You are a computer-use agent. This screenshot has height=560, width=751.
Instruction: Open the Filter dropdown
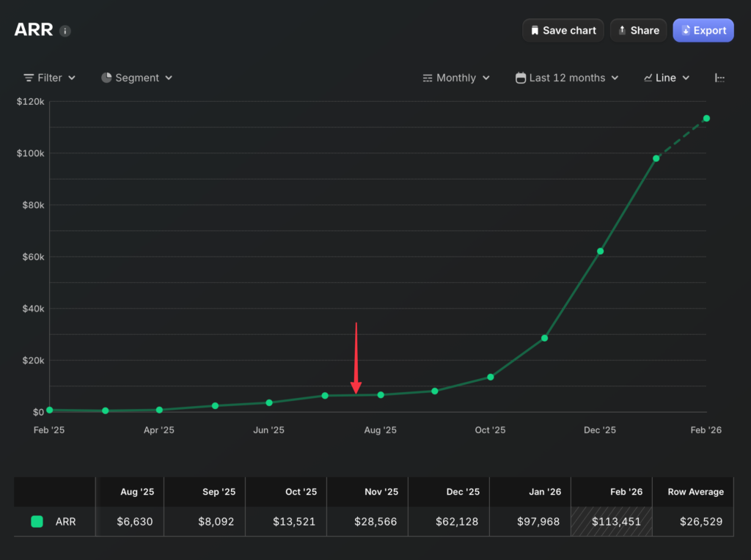pyautogui.click(x=49, y=78)
